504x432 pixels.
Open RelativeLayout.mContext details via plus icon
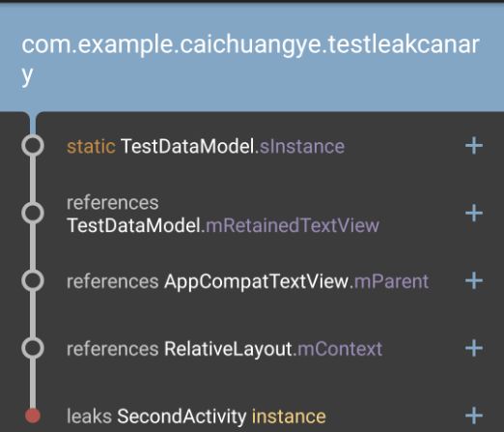click(x=474, y=348)
